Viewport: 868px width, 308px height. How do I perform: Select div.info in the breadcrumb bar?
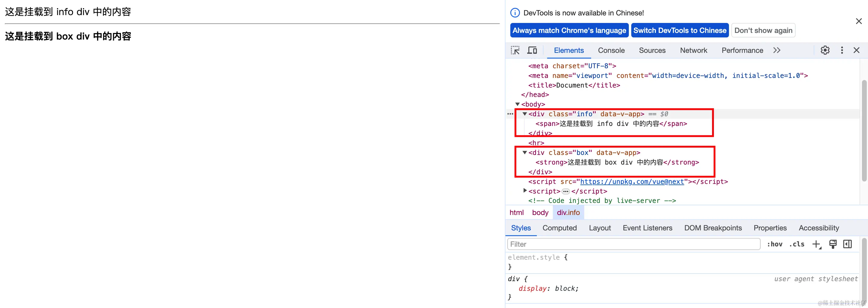click(568, 213)
